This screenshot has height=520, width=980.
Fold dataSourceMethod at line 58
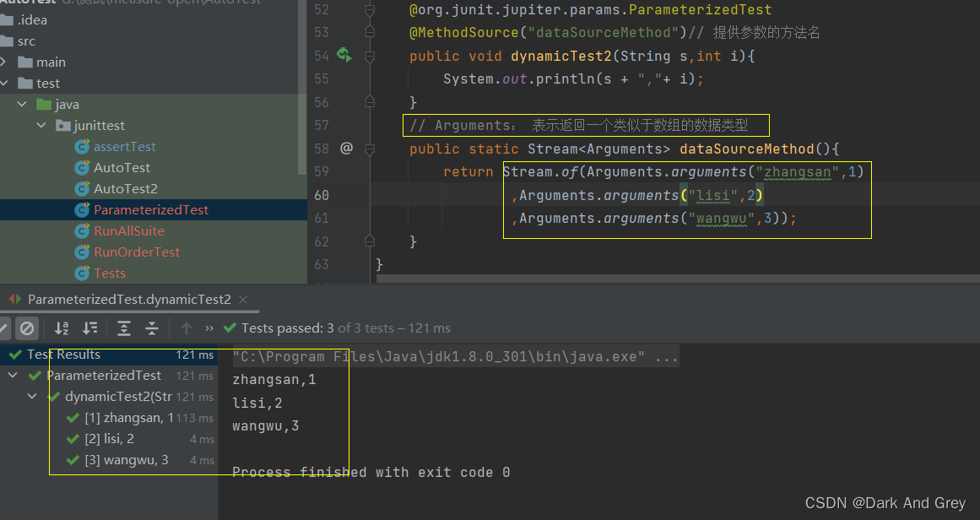coord(370,149)
